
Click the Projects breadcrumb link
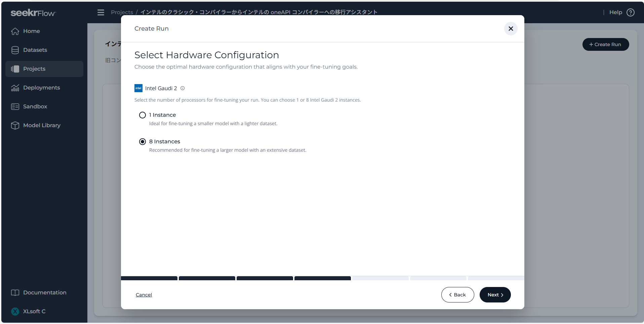tap(122, 12)
